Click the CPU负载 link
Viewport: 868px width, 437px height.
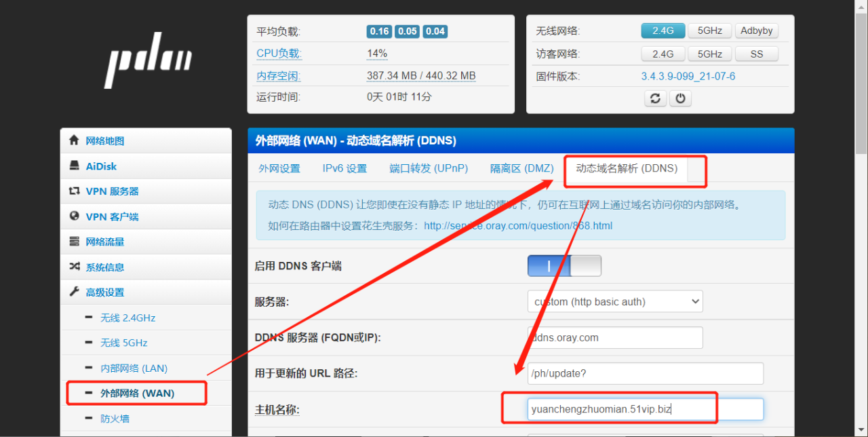click(278, 54)
